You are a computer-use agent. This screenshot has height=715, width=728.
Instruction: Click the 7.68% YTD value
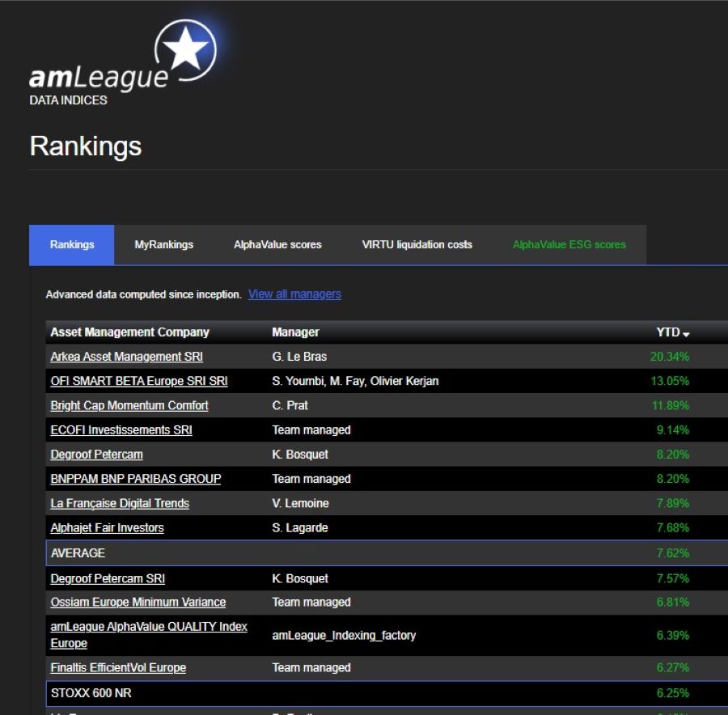[x=673, y=528]
